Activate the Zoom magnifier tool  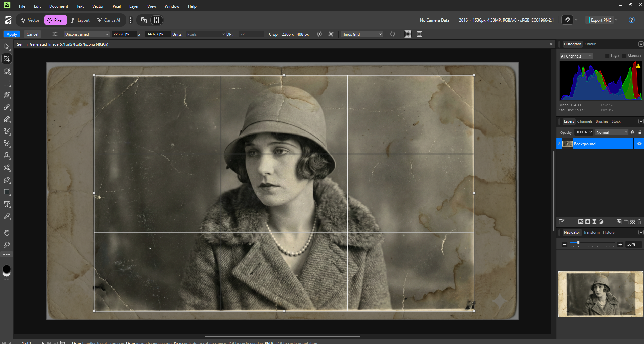coord(7,245)
